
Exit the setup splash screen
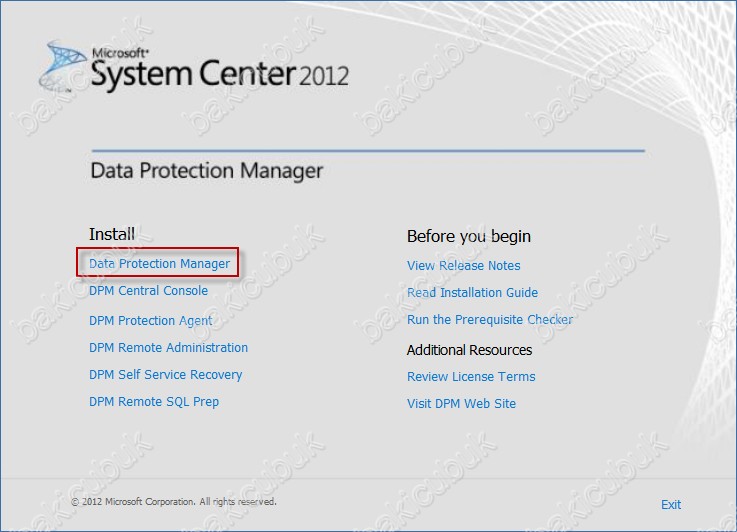[671, 505]
